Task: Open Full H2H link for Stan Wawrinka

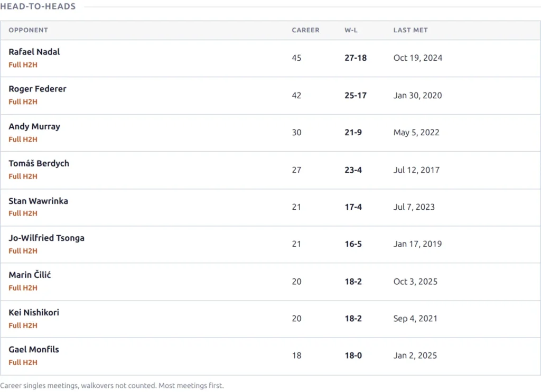Action: [x=23, y=213]
